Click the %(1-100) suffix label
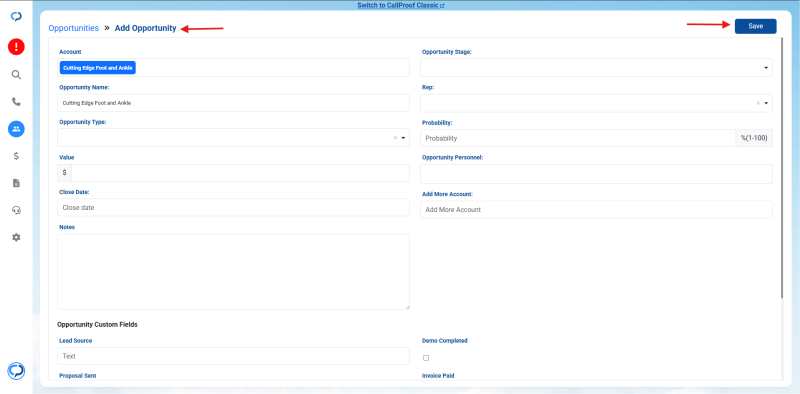The width and height of the screenshot is (800, 394). click(754, 138)
